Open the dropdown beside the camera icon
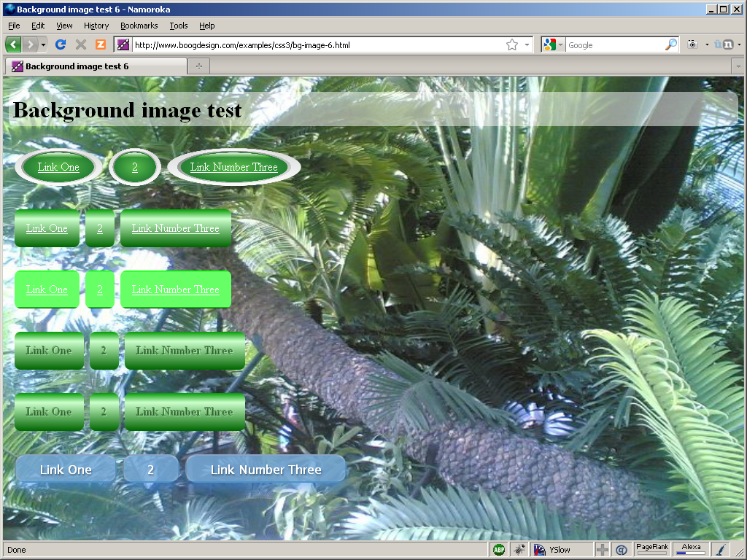The width and height of the screenshot is (747, 560). click(707, 44)
